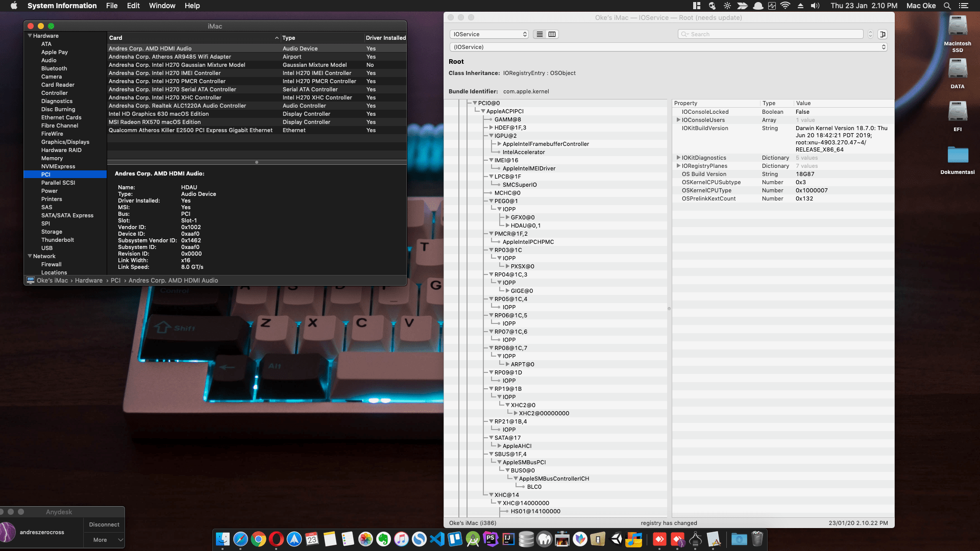This screenshot has width=980, height=551.
Task: Open the File menu
Action: 112,6
